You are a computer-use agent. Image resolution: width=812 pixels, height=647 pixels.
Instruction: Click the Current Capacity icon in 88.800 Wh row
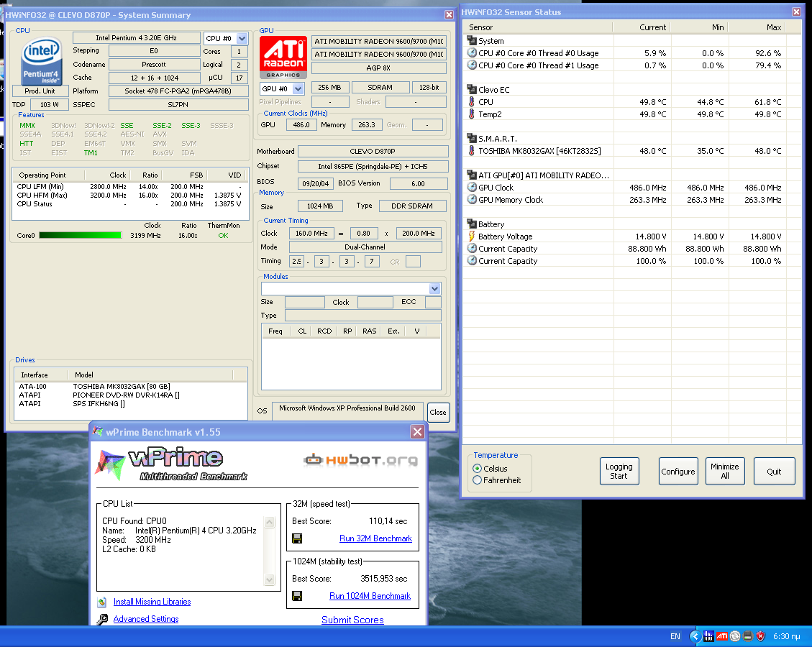click(472, 249)
